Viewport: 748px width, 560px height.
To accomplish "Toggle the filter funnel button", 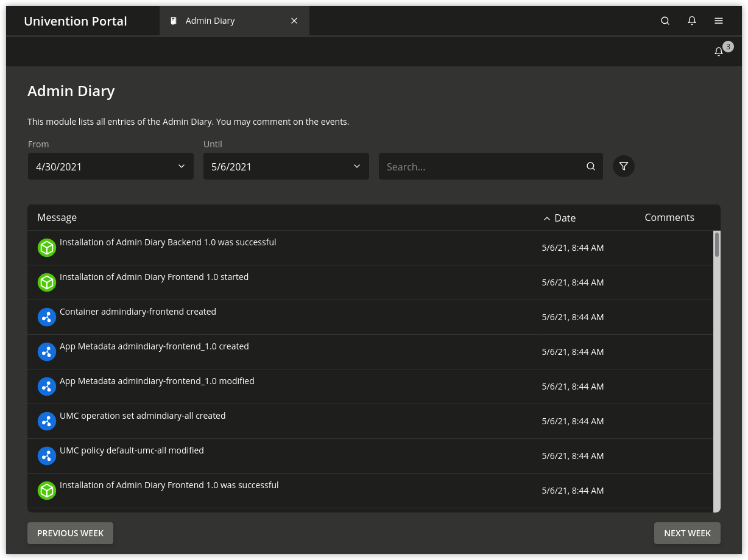I will (624, 166).
